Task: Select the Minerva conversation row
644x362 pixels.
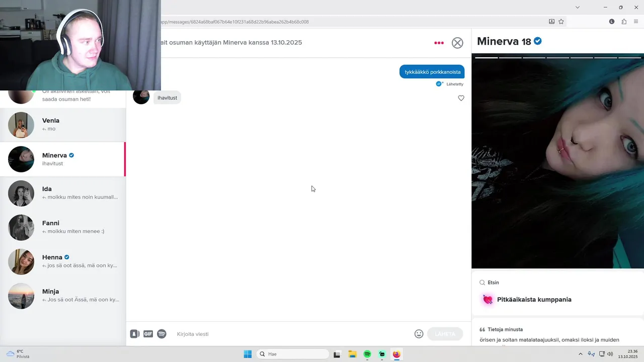Action: 63,159
